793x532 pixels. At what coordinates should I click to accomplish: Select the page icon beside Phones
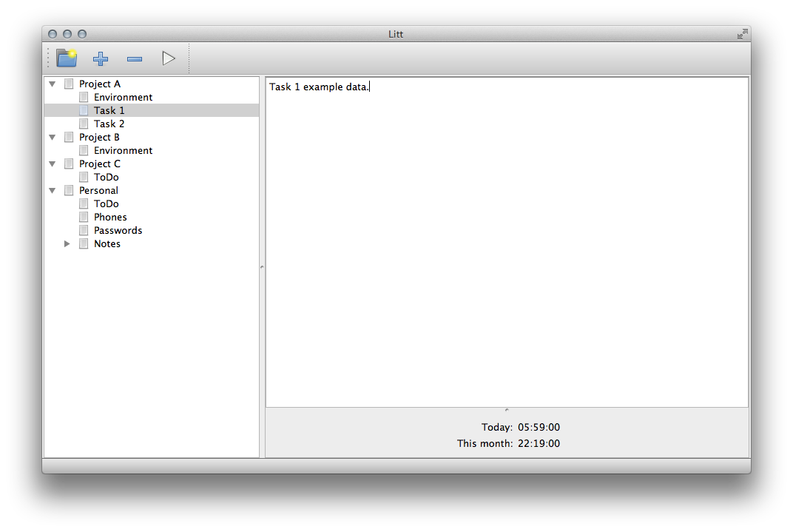[84, 217]
